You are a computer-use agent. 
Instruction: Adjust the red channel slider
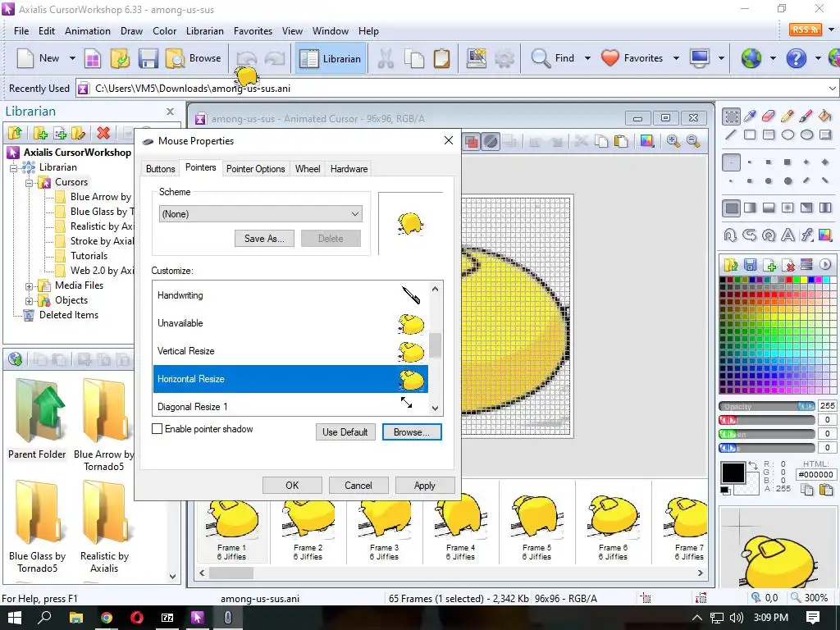click(x=767, y=420)
